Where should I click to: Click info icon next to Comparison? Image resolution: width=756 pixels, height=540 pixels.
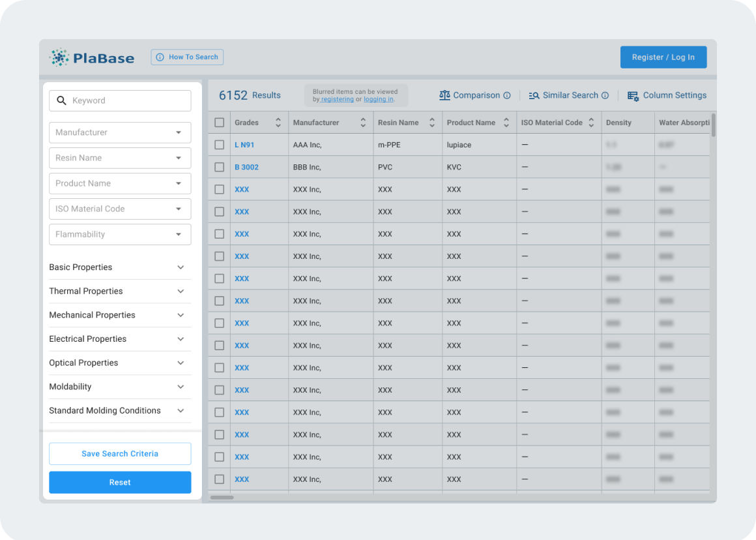(x=507, y=95)
